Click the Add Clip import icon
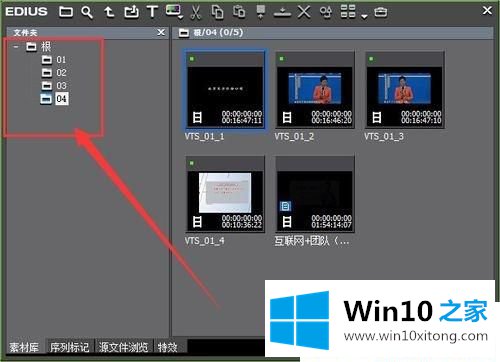This screenshot has height=362, width=500. [131, 12]
